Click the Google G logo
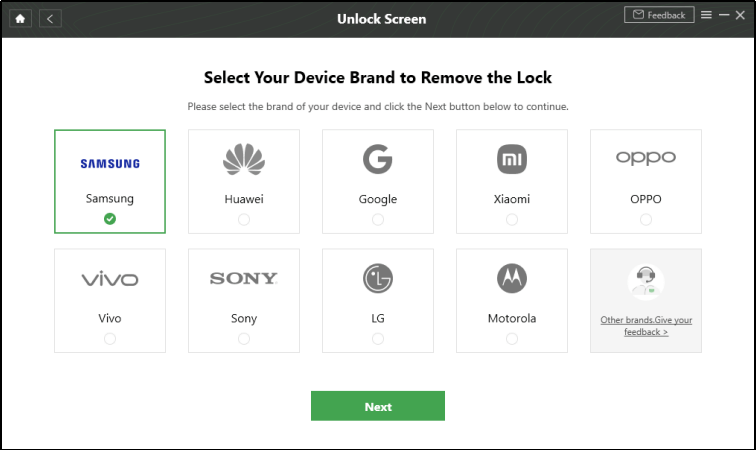756x450 pixels. pos(378,160)
